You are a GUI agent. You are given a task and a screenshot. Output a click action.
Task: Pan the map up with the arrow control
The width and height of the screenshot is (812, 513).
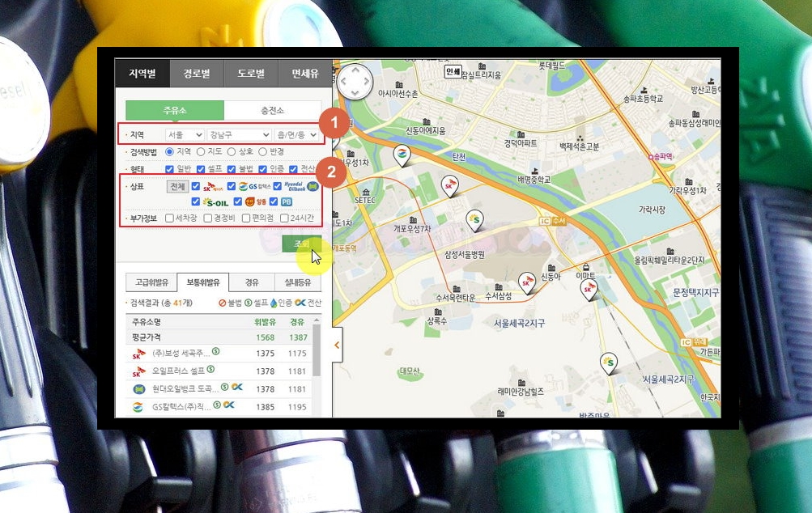pos(355,70)
